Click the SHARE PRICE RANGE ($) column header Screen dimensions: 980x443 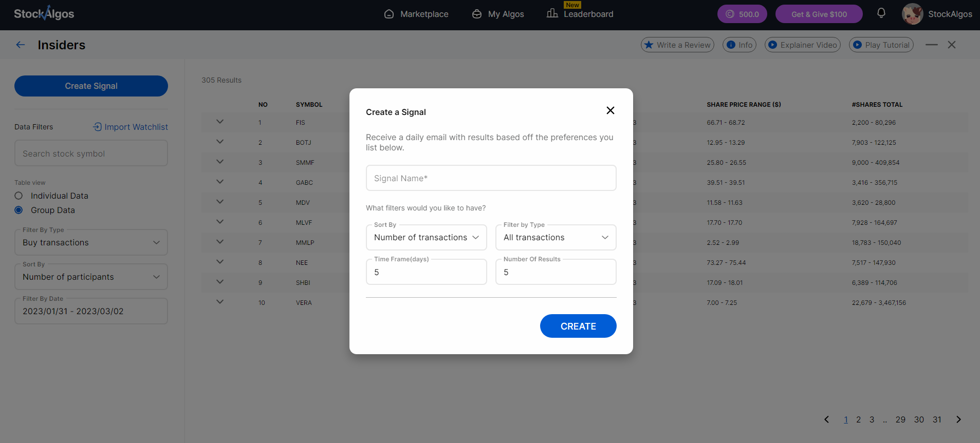pyautogui.click(x=744, y=104)
